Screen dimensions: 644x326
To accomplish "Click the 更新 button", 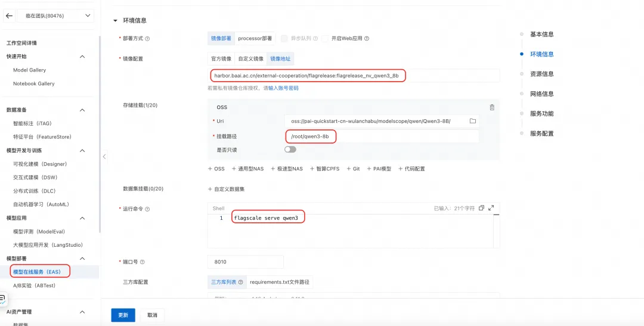I will point(123,315).
